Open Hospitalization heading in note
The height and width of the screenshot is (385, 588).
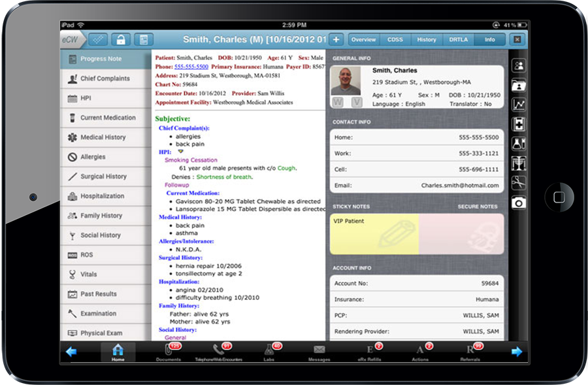tap(179, 282)
